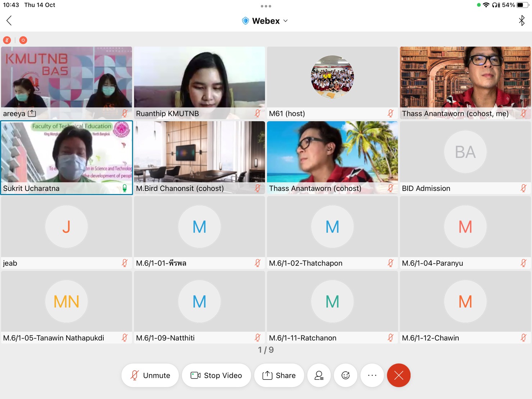Unmute your microphone

150,375
